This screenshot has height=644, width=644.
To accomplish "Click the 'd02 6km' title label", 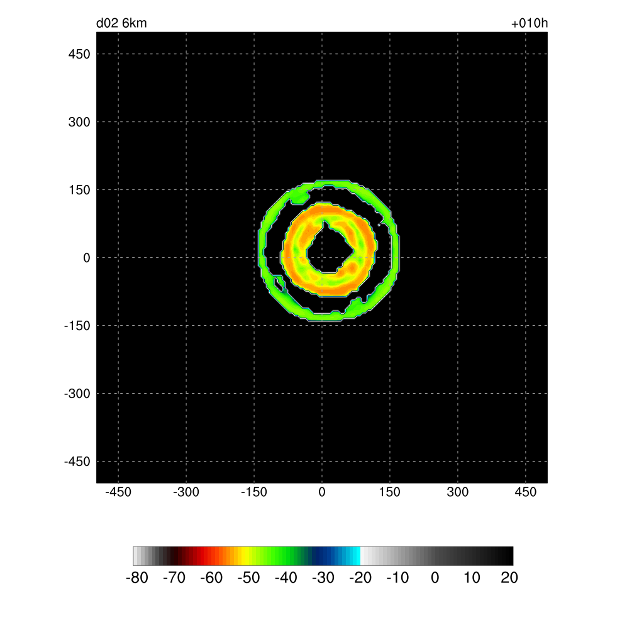I will pos(121,23).
